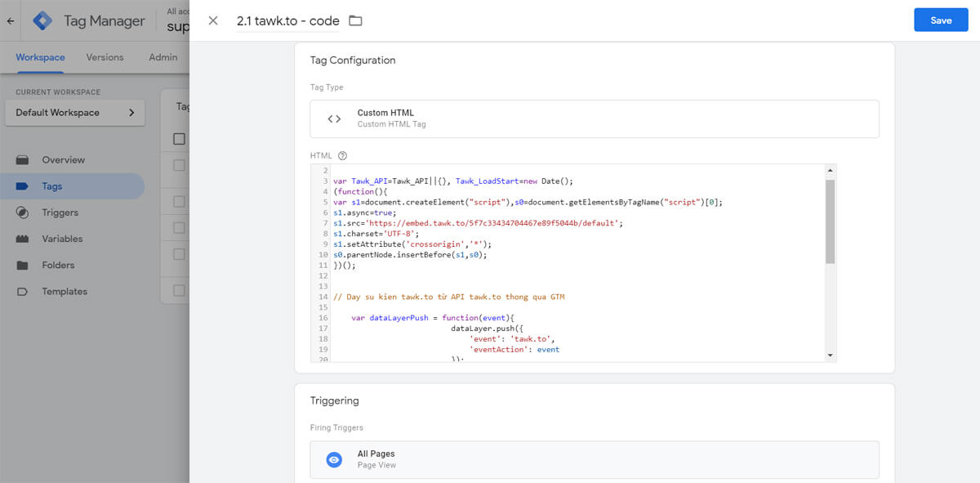Click the code editor scroll down arrow
The width and height of the screenshot is (980, 483).
tap(831, 356)
